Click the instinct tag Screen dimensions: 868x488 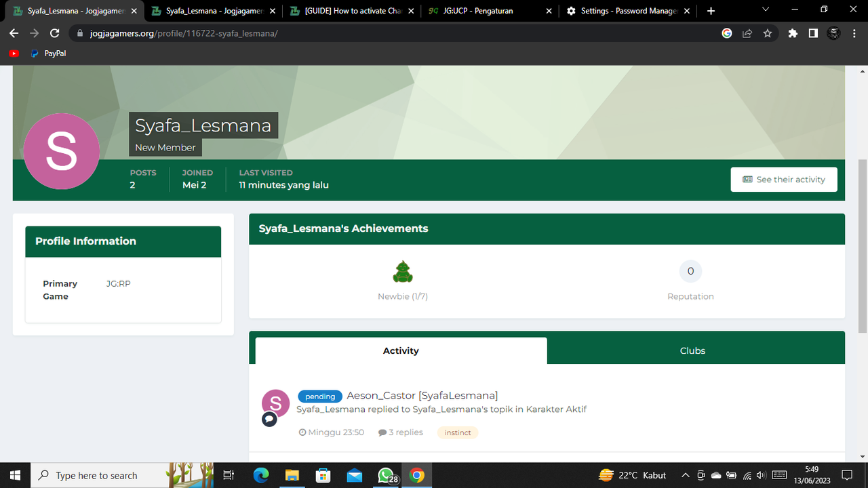click(458, 432)
